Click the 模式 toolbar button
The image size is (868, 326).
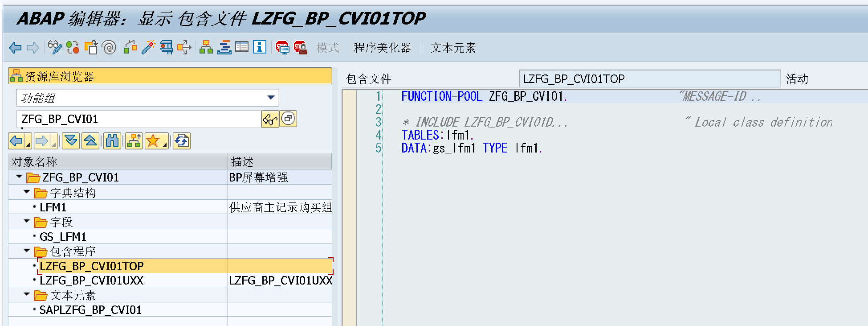tap(328, 48)
